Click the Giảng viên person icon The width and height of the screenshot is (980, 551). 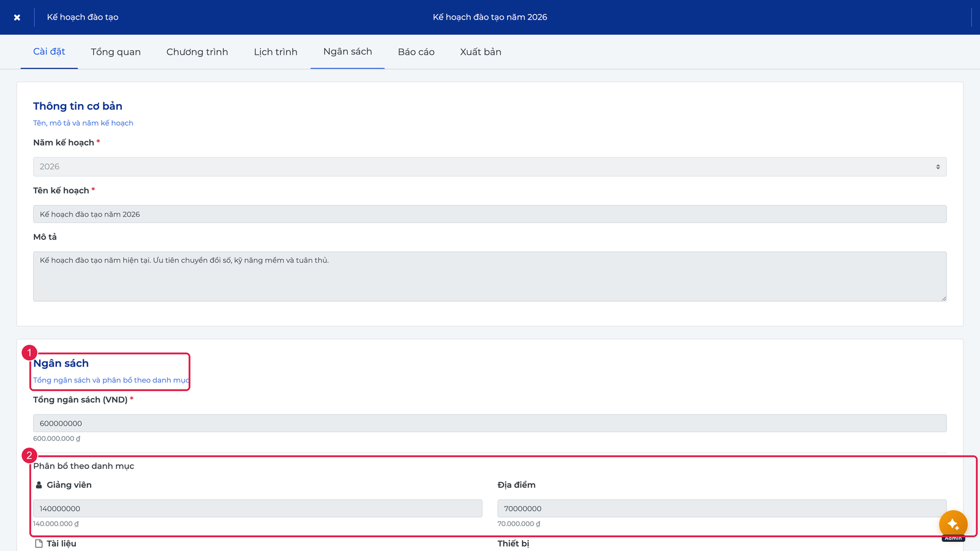tap(39, 485)
